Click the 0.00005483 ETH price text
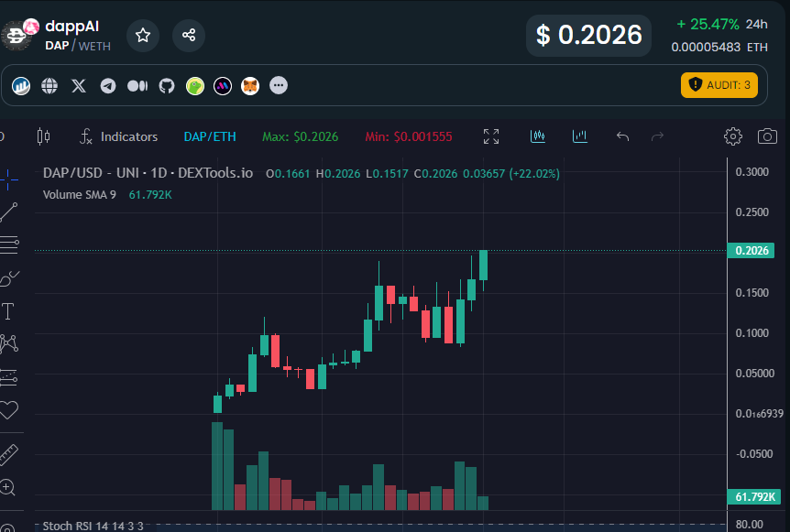The height and width of the screenshot is (532, 790). 719,48
